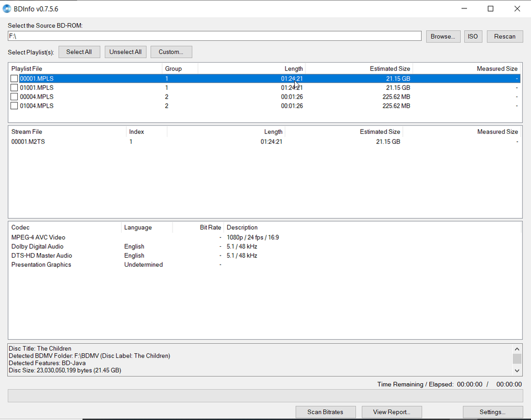This screenshot has height=420, width=531.
Task: Click the BDInfo app icon in title bar
Action: click(7, 9)
